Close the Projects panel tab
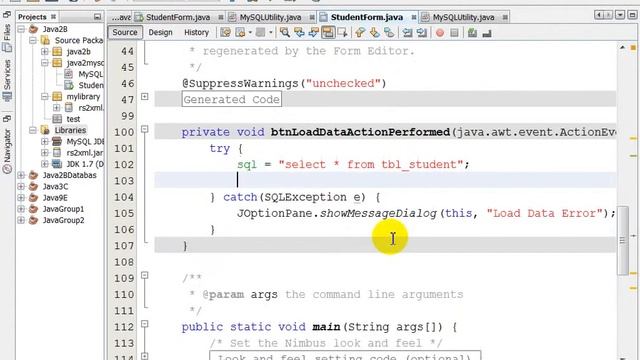 coord(53,17)
